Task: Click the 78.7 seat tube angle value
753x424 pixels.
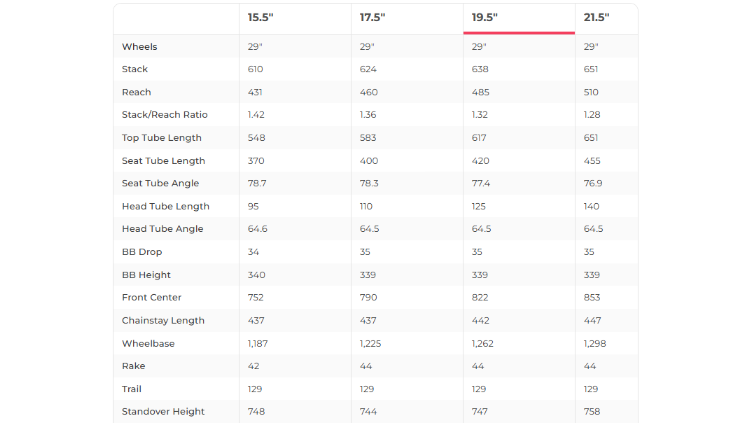Action: [x=258, y=183]
